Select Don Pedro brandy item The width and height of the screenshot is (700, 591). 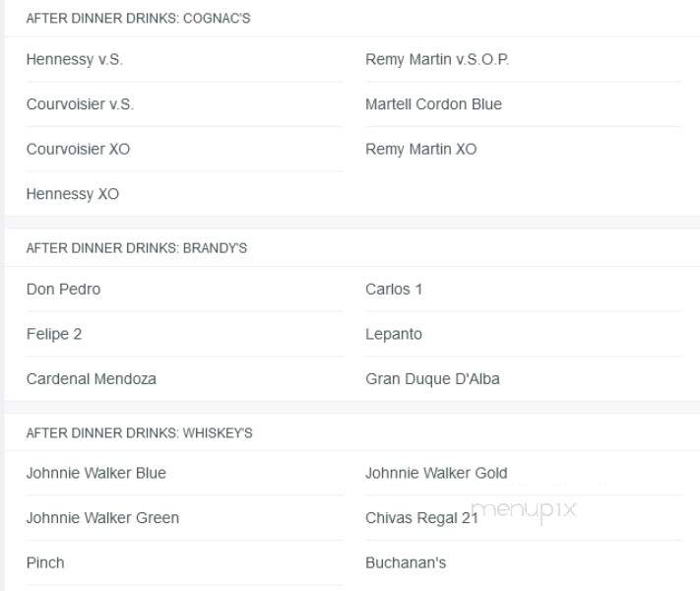[63, 289]
